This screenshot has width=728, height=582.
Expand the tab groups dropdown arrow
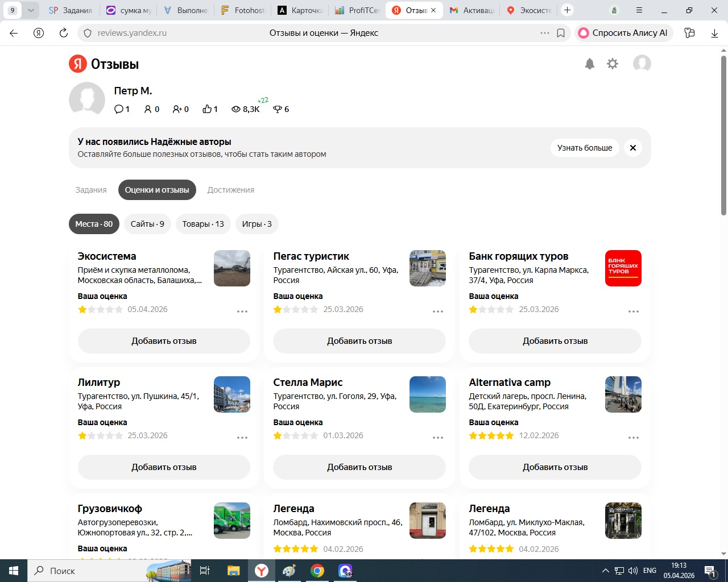[x=31, y=10]
